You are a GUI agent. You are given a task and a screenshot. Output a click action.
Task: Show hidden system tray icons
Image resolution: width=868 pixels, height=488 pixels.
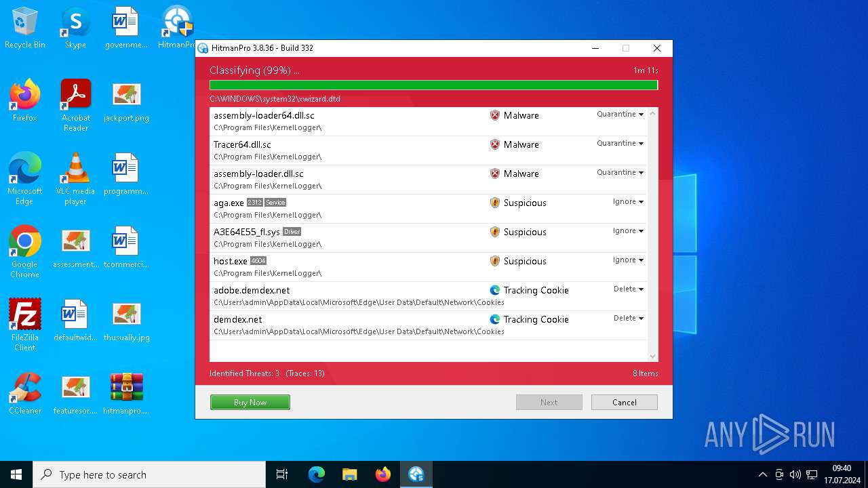(762, 474)
